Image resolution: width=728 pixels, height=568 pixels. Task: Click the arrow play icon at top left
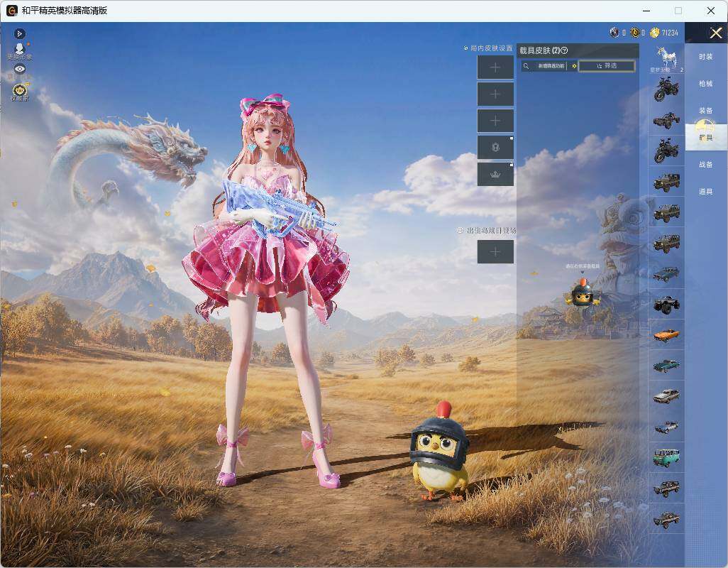pyautogui.click(x=19, y=33)
